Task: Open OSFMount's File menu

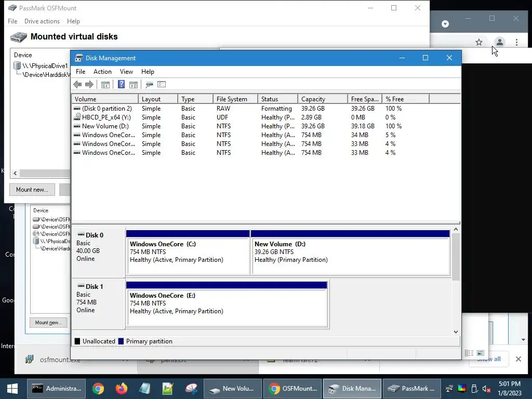Action: (12, 21)
